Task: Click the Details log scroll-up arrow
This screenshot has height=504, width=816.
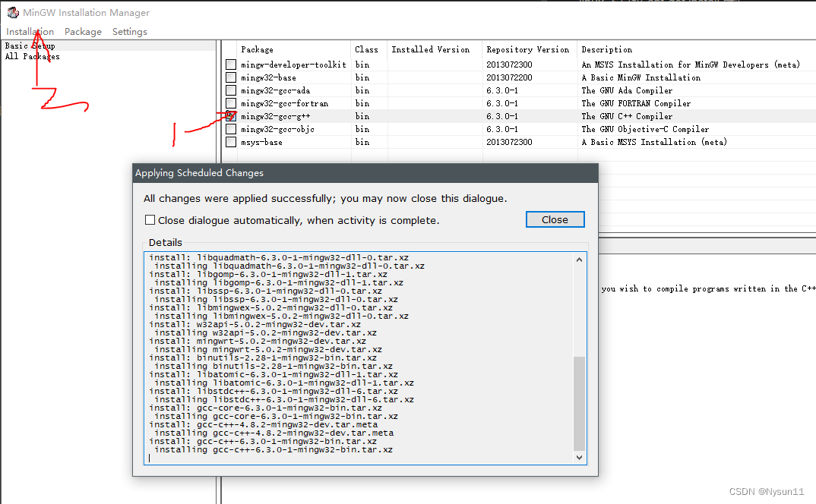Action: click(579, 259)
